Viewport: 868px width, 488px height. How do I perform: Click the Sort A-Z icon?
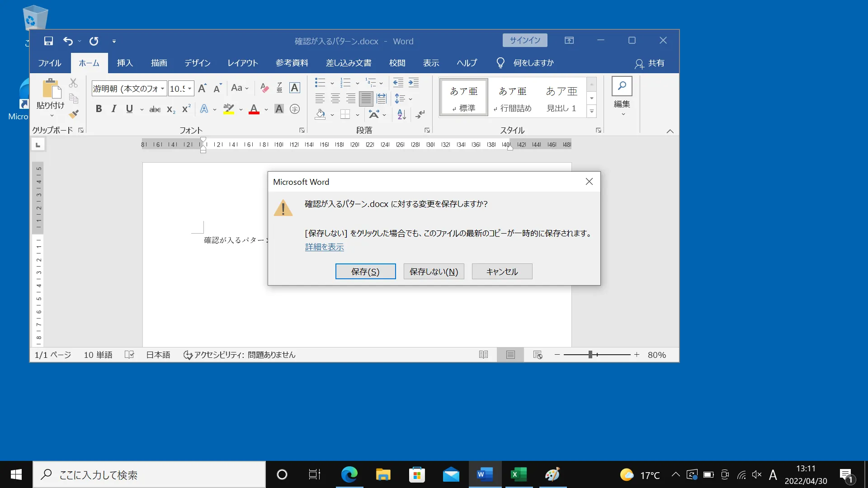point(401,114)
